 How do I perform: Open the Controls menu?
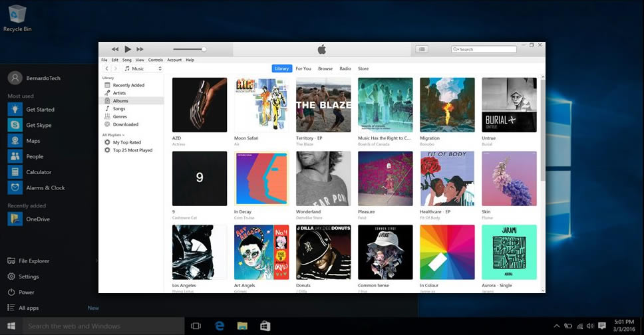click(155, 60)
